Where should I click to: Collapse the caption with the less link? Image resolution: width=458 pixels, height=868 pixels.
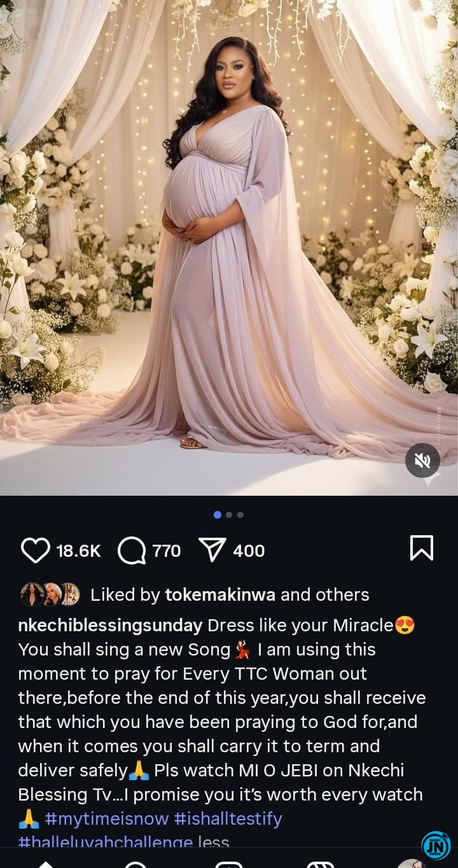tap(213, 842)
